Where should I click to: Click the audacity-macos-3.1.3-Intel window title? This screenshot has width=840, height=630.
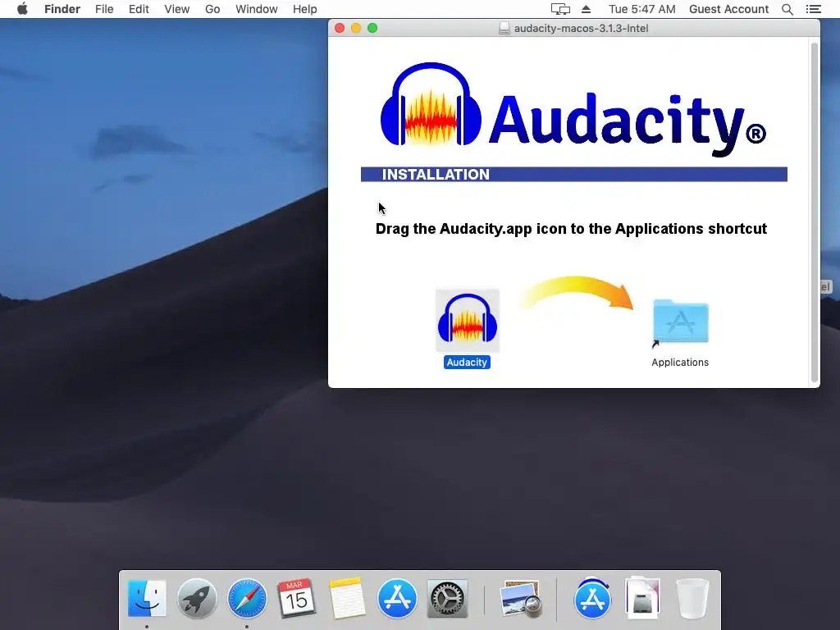[581, 29]
